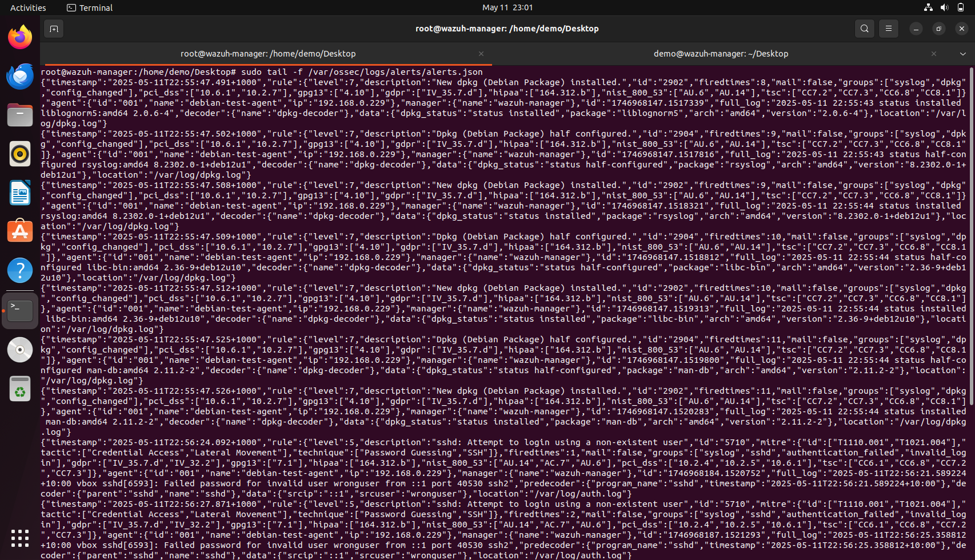This screenshot has width=975, height=560.
Task: Click the sudo tail -f command text
Action: click(x=362, y=72)
